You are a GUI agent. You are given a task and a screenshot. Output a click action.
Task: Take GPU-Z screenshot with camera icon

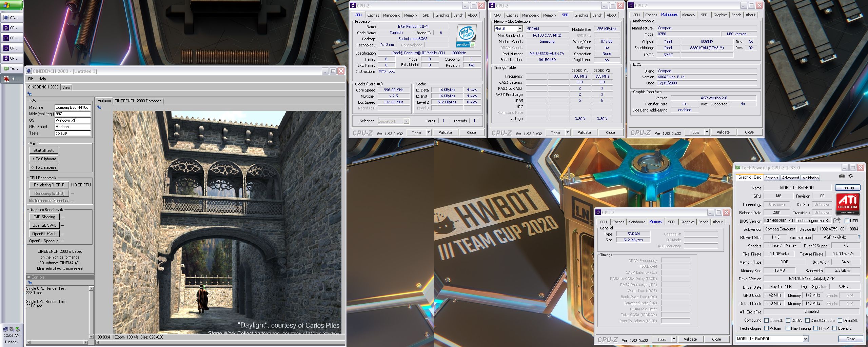pos(842,176)
